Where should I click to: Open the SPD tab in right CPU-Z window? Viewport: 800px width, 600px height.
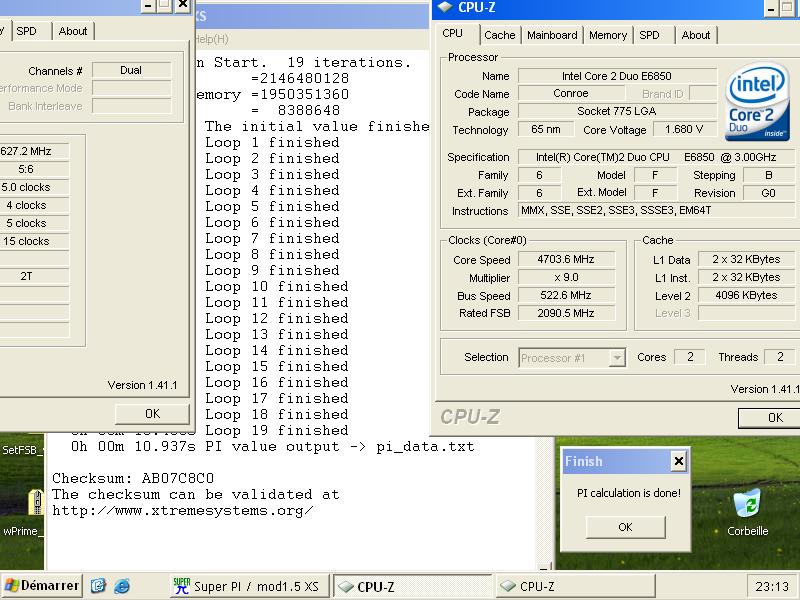649,35
